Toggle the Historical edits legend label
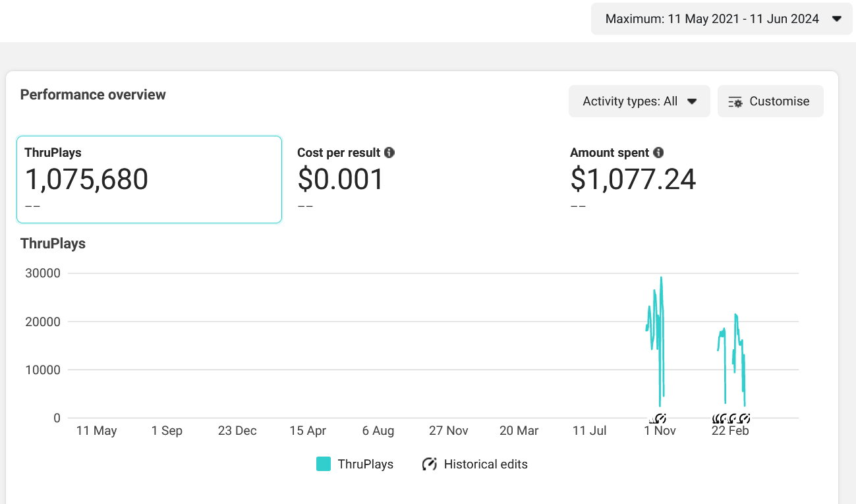The height and width of the screenshot is (504, 856). click(x=486, y=464)
